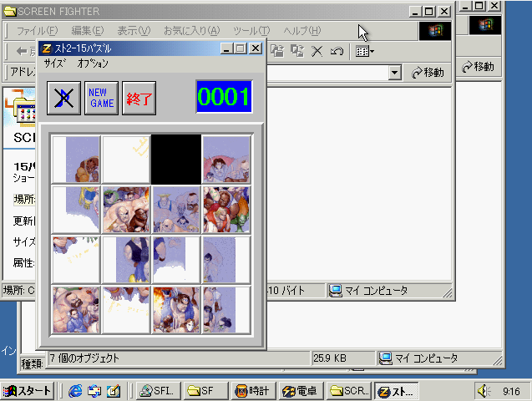Click the bottom-row tile with fire and Ryu

click(176, 310)
